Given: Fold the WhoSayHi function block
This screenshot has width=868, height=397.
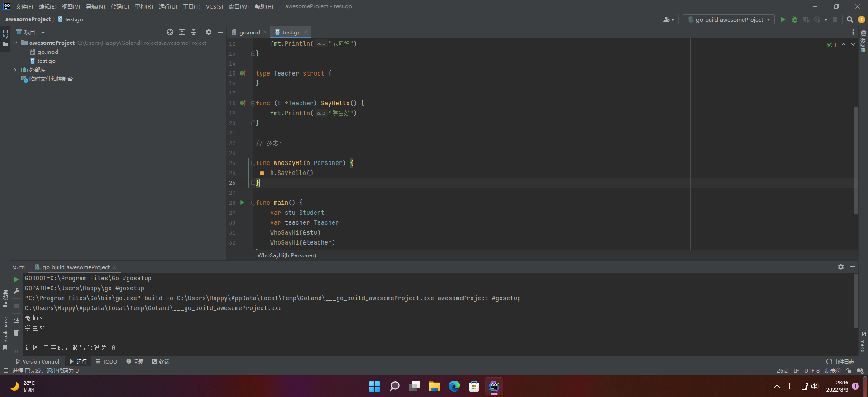Looking at the screenshot, I should click(x=253, y=163).
